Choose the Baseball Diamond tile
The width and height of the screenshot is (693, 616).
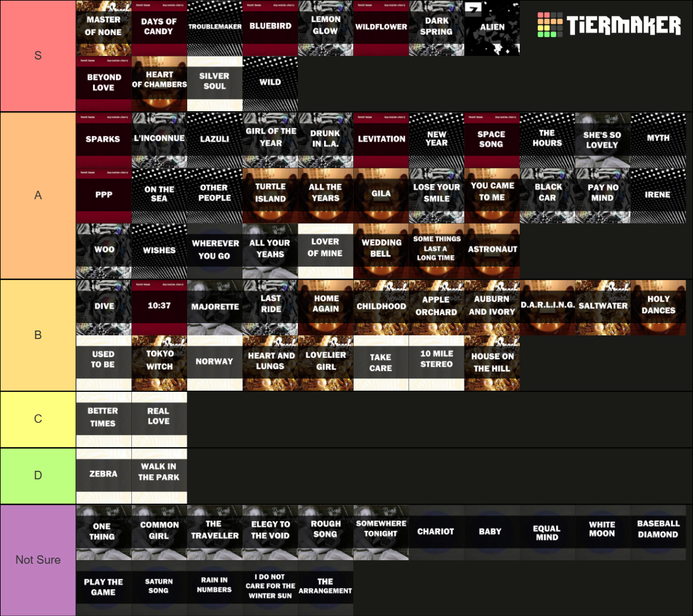pyautogui.click(x=658, y=533)
